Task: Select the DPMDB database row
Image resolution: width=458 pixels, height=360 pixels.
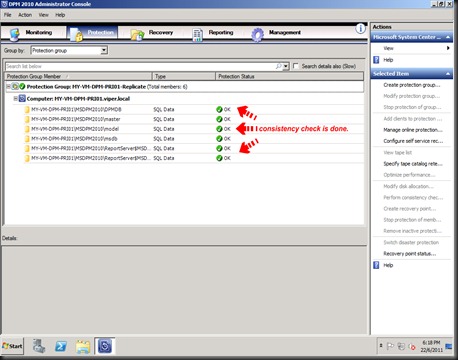Action: pos(188,109)
